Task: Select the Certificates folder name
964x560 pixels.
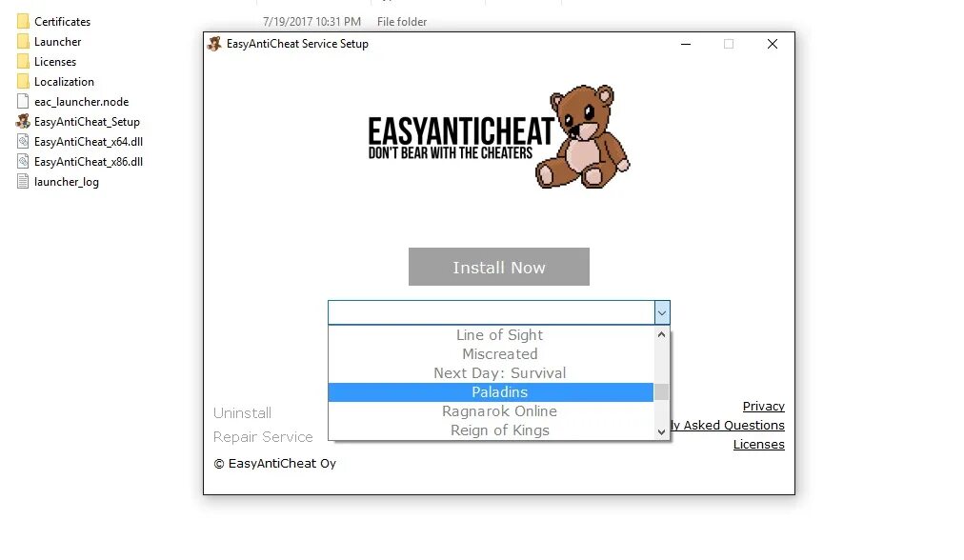Action: [62, 22]
